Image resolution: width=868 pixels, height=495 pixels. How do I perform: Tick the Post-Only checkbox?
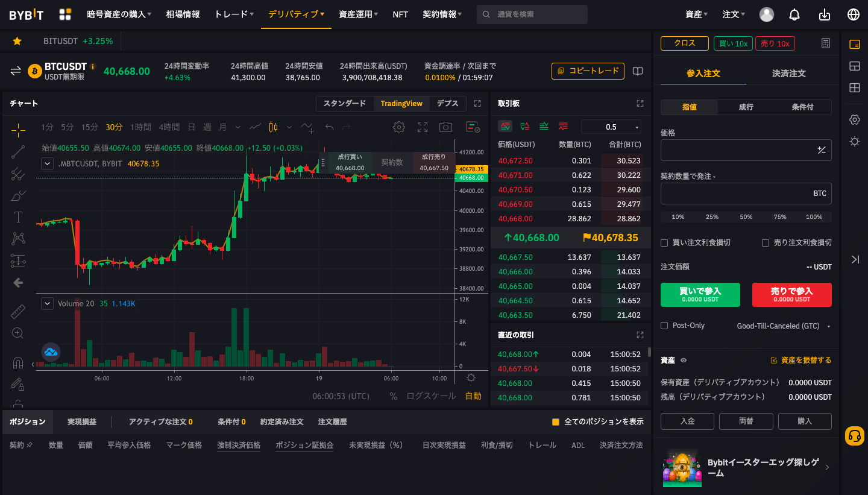664,326
